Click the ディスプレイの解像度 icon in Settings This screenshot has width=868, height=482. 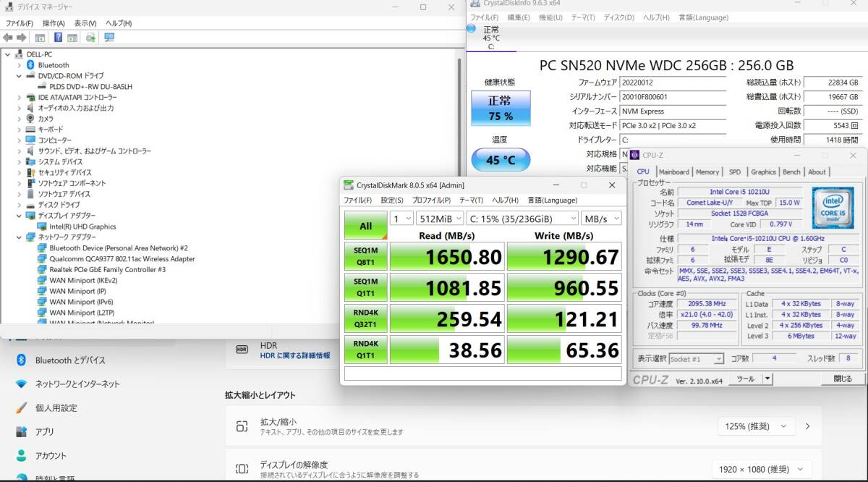(242, 469)
